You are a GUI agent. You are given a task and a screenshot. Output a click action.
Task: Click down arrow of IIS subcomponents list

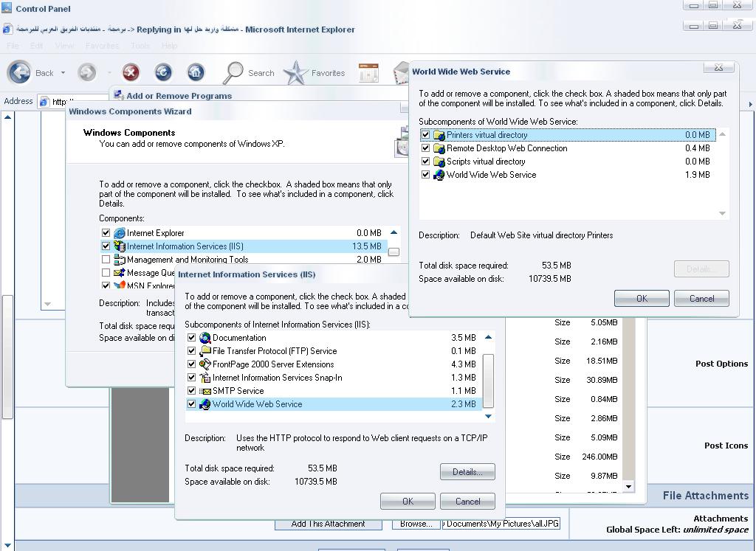click(488, 416)
